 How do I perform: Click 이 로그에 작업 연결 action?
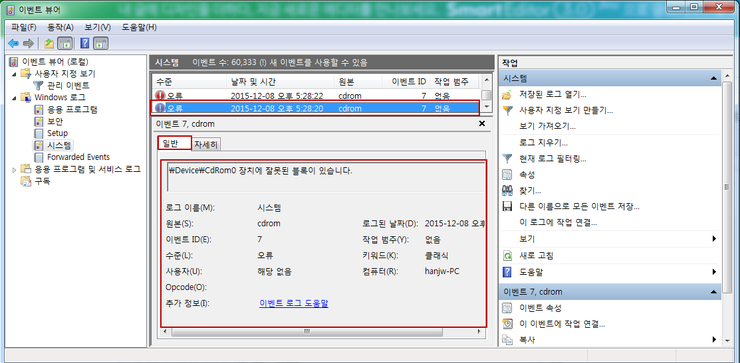coord(558,222)
